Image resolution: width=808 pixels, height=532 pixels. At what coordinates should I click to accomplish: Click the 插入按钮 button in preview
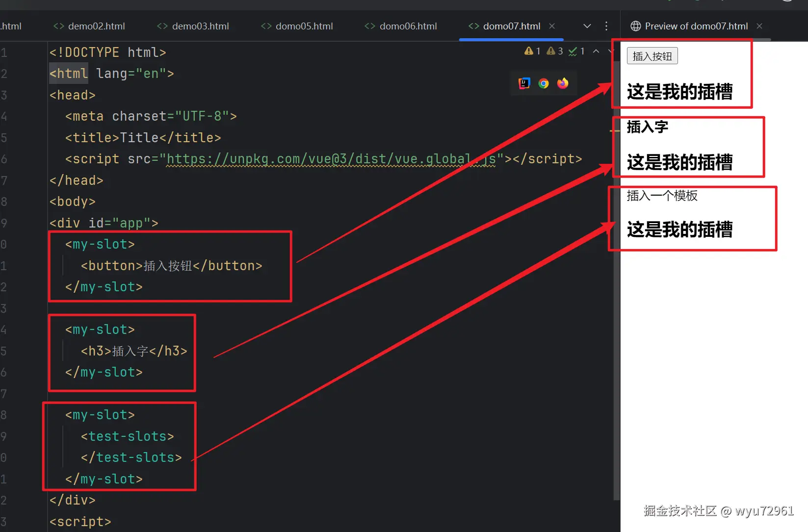coord(652,56)
